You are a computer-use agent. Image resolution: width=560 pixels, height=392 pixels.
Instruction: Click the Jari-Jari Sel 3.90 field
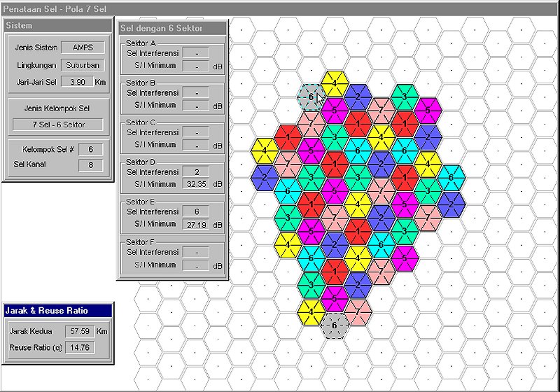tap(82, 82)
